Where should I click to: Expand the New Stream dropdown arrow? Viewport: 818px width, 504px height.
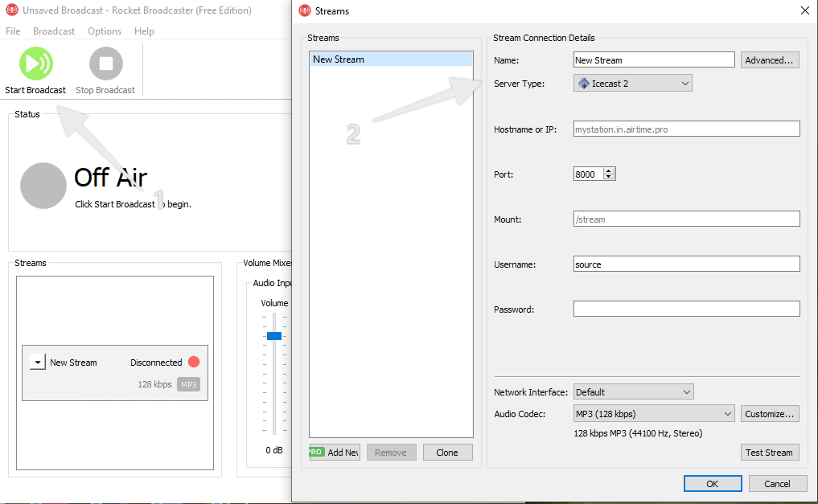(x=37, y=361)
